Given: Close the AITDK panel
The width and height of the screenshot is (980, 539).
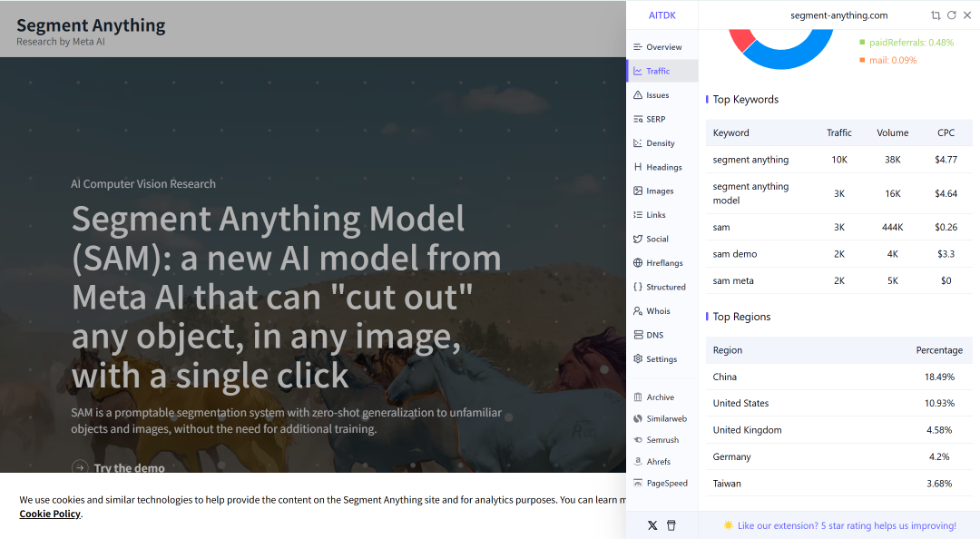Looking at the screenshot, I should point(967,15).
